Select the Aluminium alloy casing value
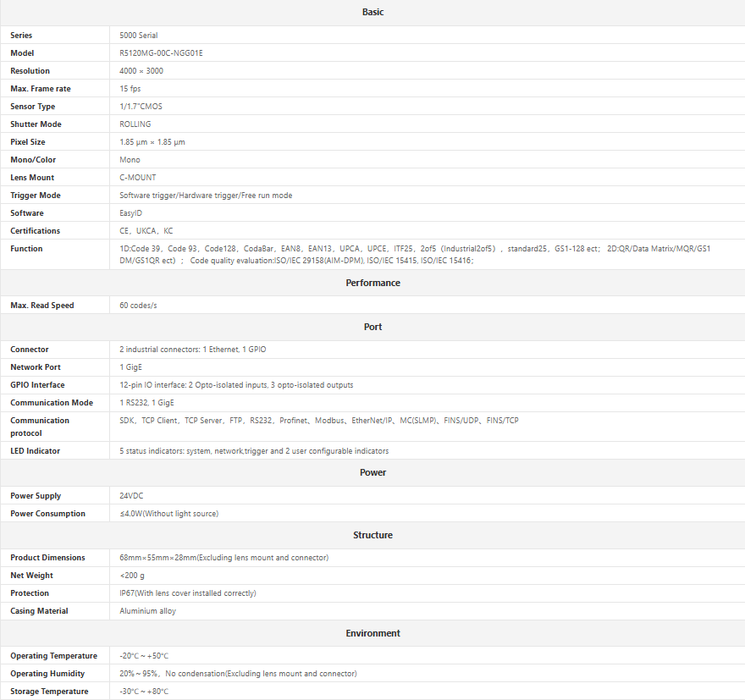745x700 pixels. [148, 611]
